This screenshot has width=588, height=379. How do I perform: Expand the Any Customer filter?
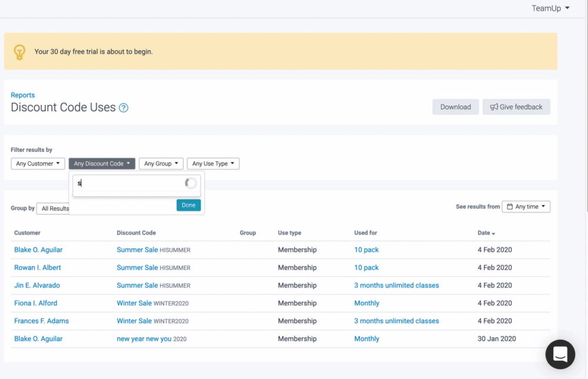pos(38,164)
